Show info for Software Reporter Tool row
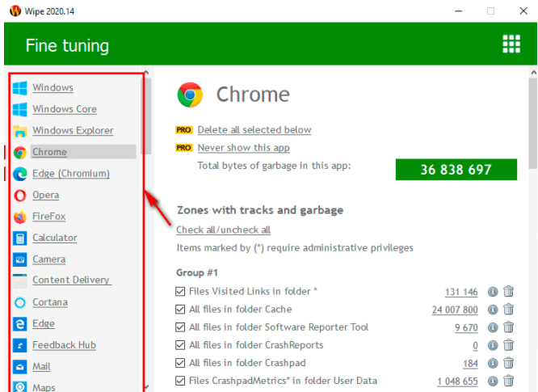 tap(493, 327)
